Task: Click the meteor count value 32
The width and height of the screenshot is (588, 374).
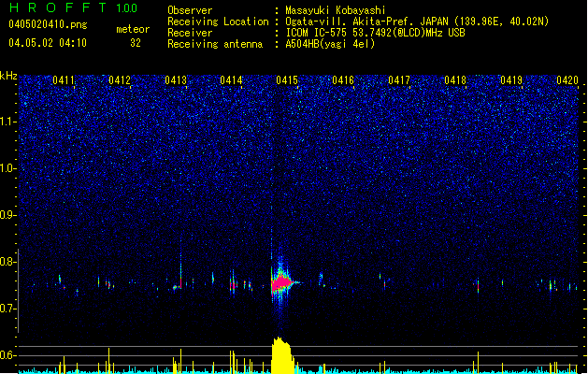Action: [136, 43]
